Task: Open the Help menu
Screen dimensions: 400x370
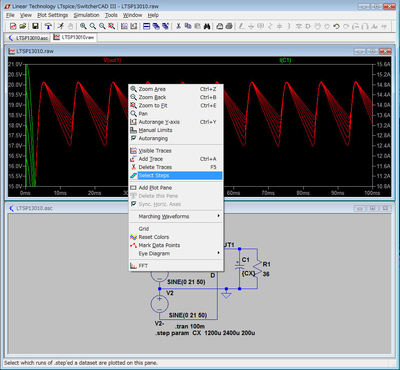Action: [x=153, y=15]
